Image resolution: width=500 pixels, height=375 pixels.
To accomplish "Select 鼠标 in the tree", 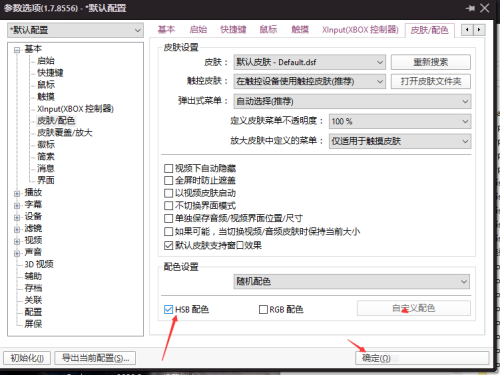I will [46, 85].
